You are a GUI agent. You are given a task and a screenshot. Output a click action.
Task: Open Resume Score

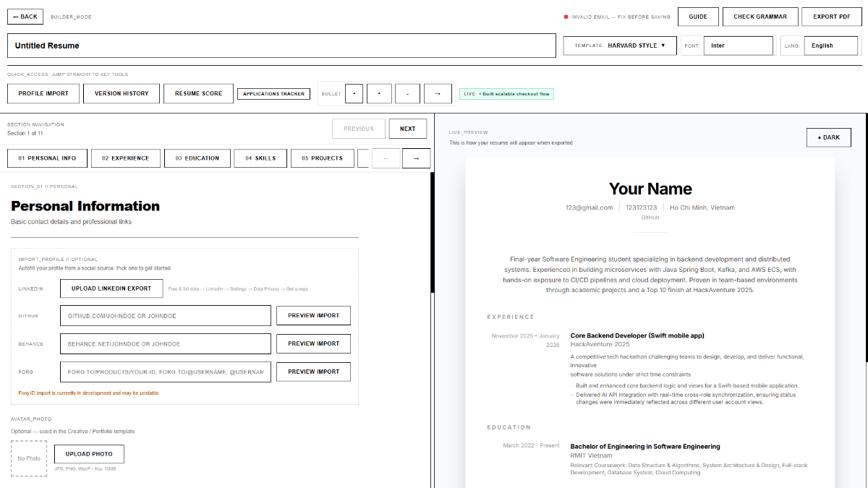[198, 93]
